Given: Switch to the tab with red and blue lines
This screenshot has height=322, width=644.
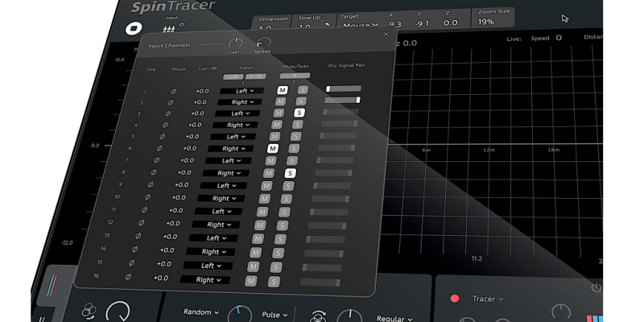Looking at the screenshot, I should pyautogui.click(x=53, y=285).
